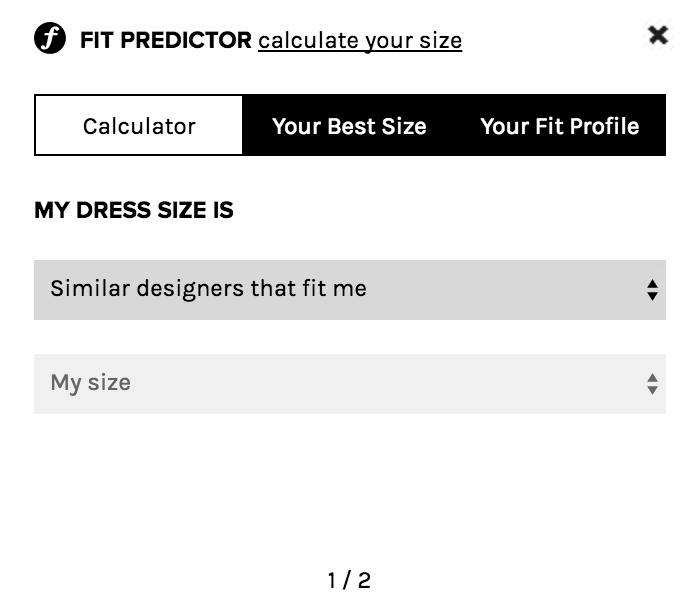The image size is (692, 602).
Task: Open the Your Best Size tab
Action: point(349,126)
